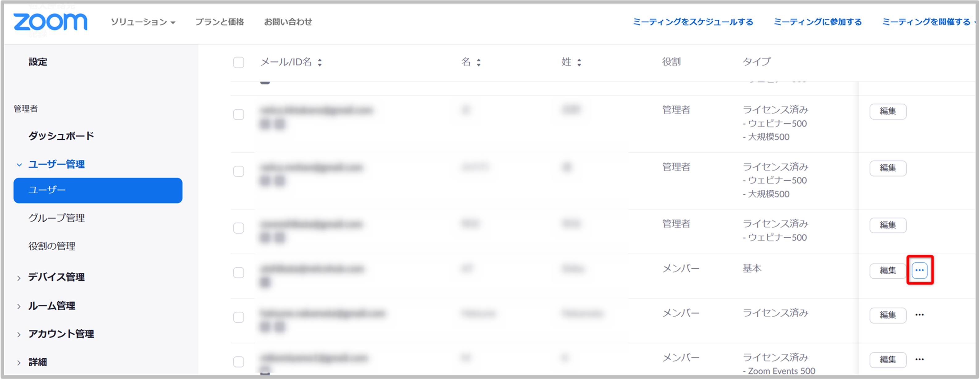Check the first 管理者 row with 大規模500
Image resolution: width=980 pixels, height=380 pixels.
click(x=239, y=115)
